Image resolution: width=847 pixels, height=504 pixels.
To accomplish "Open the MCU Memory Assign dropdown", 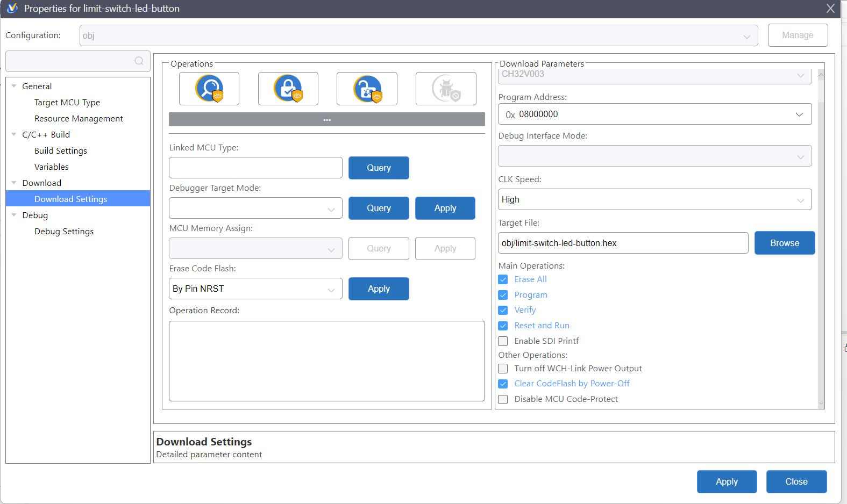I will pyautogui.click(x=255, y=249).
